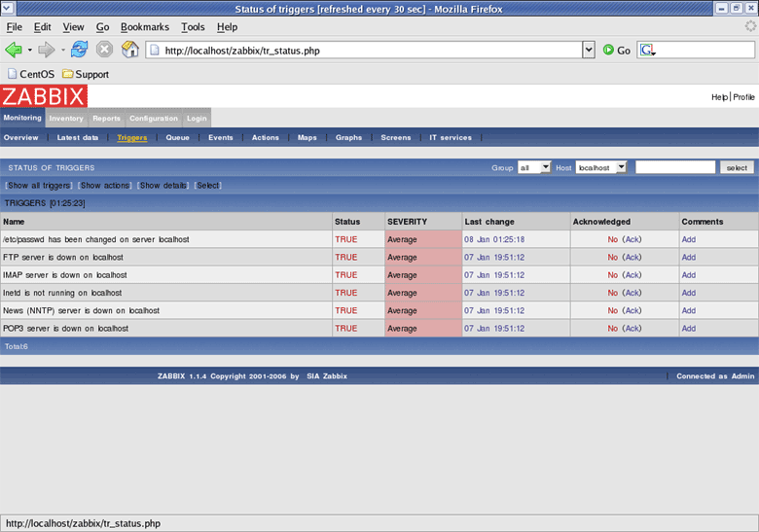Click the browser Back arrow button
Screen dimensions: 759x532
pos(14,50)
